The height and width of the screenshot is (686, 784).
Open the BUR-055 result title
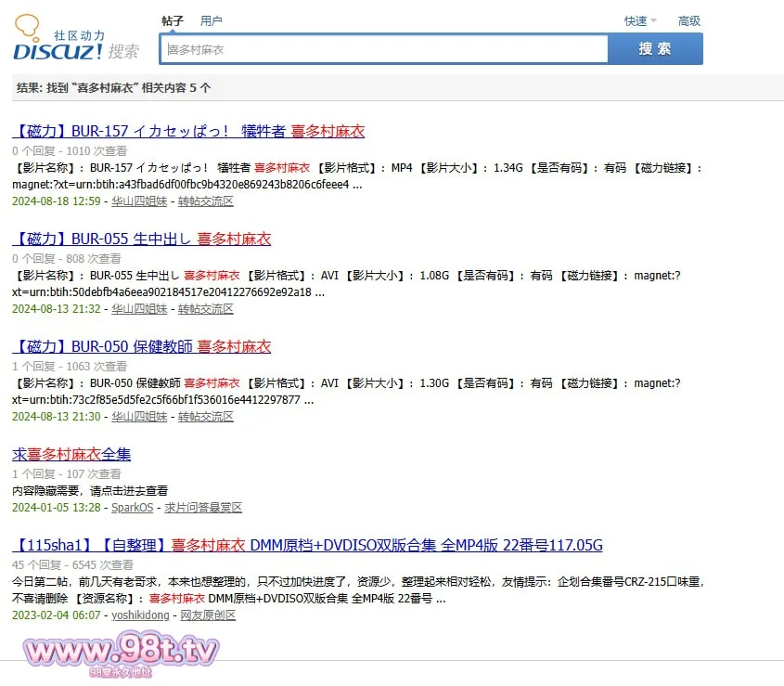click(141, 239)
